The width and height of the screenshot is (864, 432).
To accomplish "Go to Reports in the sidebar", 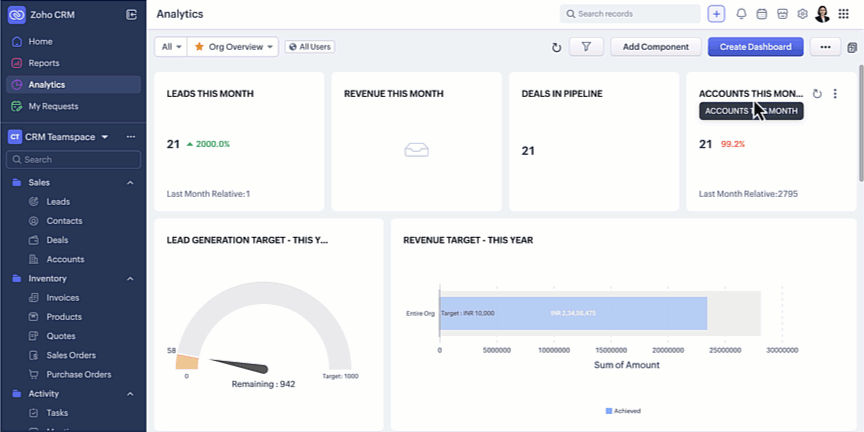I will 44,63.
